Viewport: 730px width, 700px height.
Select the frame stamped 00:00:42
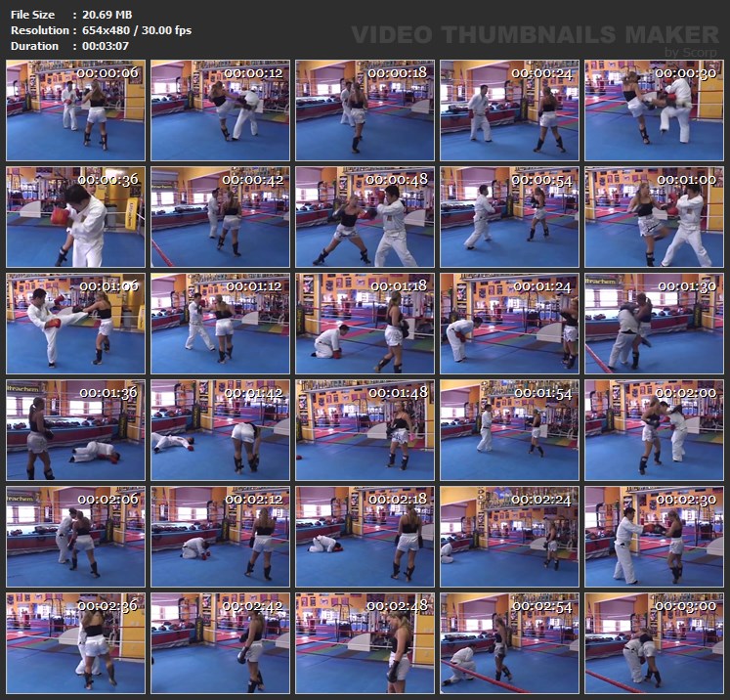click(220, 217)
